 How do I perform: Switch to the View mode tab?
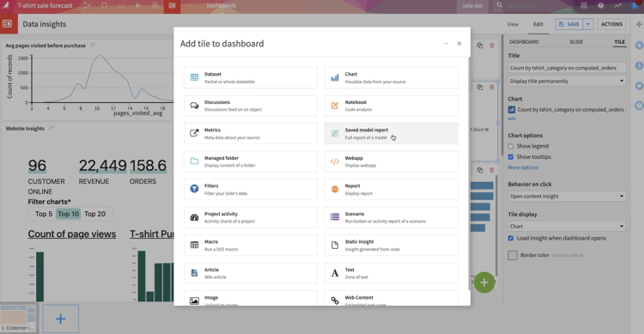click(x=513, y=24)
